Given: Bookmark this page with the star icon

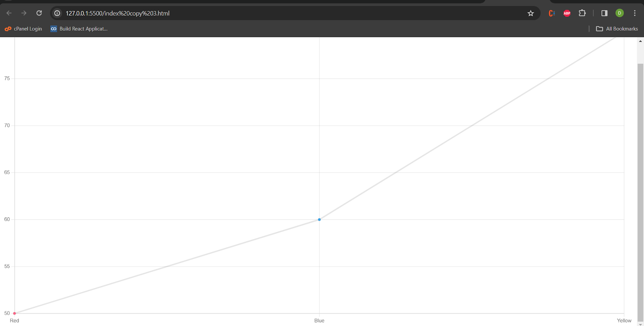Looking at the screenshot, I should tap(530, 13).
